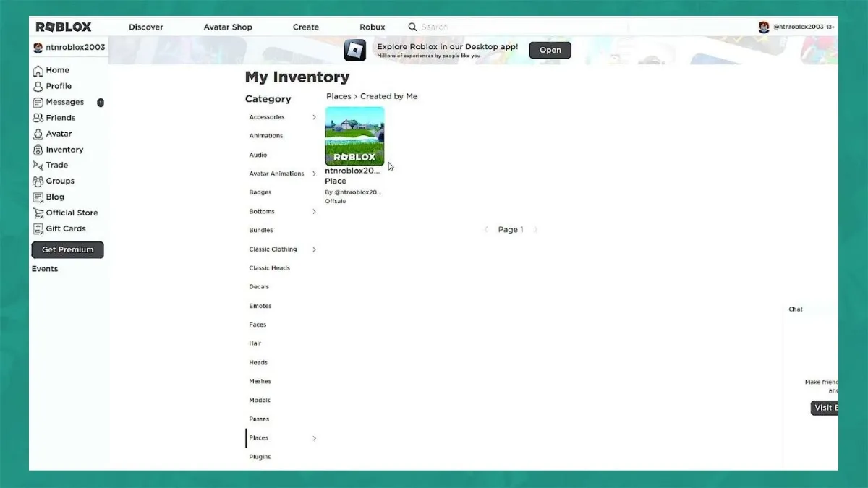Click the Friends icon in the sidebar
868x488 pixels.
[38, 118]
